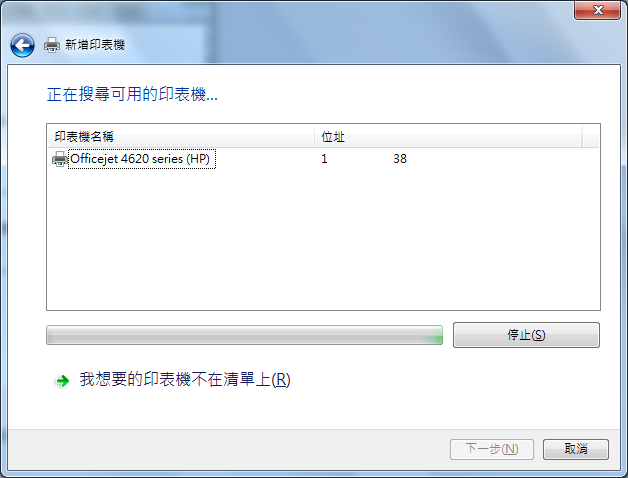Cancel the wizard with 取消
The image size is (628, 478).
(x=576, y=449)
